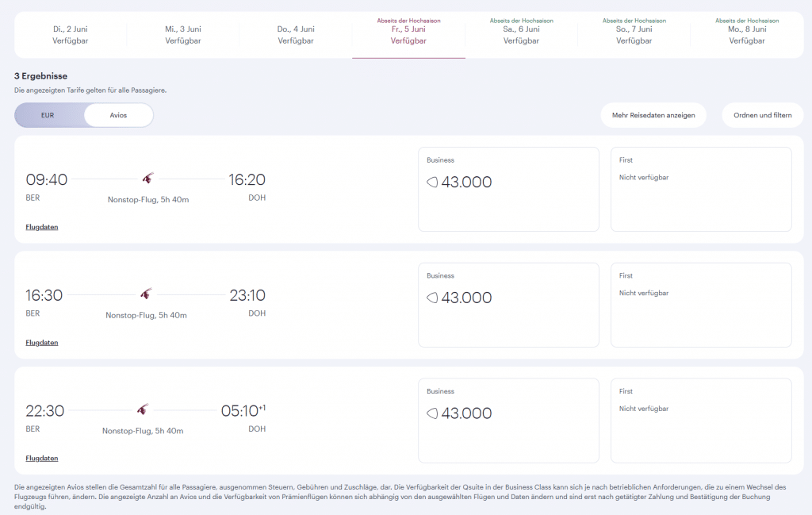Click the First Nicht verfügbar card on the 16:30 flight
This screenshot has height=515, width=812.
point(701,305)
